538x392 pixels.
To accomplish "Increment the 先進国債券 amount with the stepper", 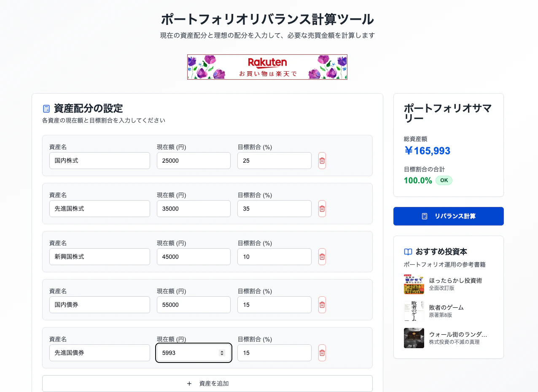I will coord(222,351).
